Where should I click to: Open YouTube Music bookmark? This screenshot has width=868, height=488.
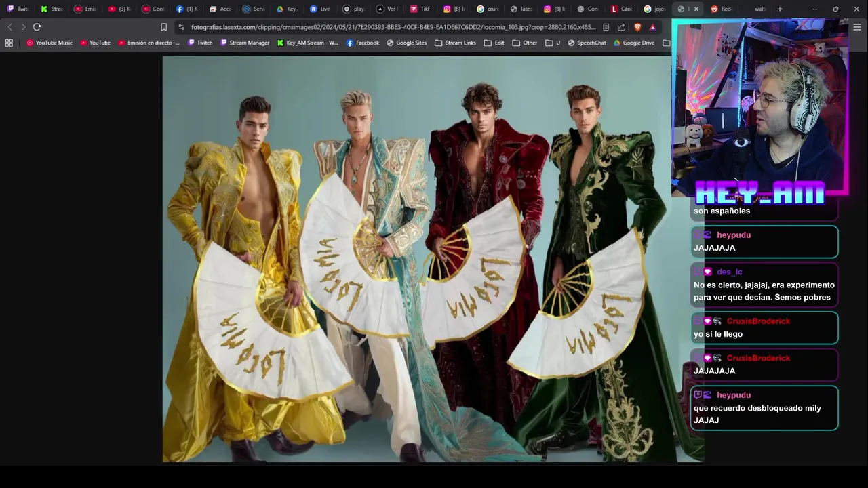coord(50,43)
